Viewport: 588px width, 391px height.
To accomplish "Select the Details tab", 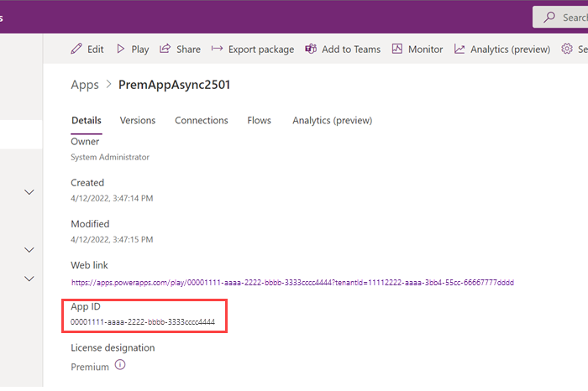I will point(87,121).
